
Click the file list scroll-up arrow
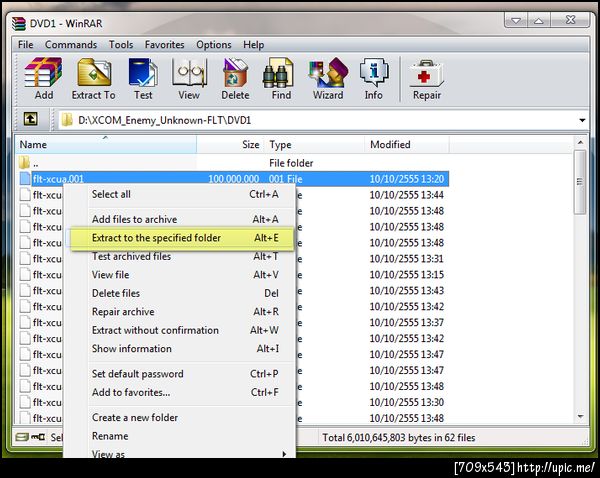pos(580,143)
